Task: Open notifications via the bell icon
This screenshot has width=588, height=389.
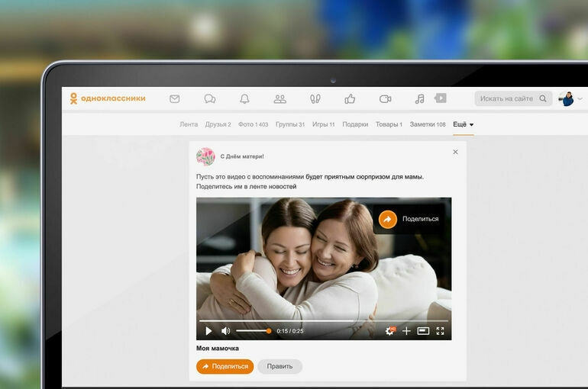Action: click(x=244, y=98)
